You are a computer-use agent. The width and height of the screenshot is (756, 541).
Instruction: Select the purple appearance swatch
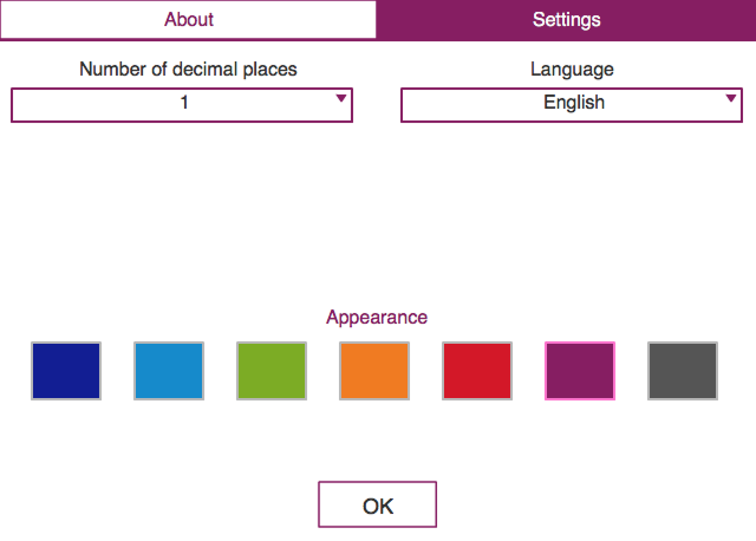tap(580, 371)
